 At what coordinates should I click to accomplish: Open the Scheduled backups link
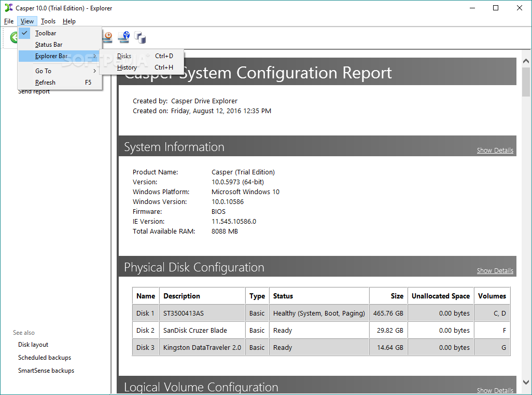[x=45, y=357]
